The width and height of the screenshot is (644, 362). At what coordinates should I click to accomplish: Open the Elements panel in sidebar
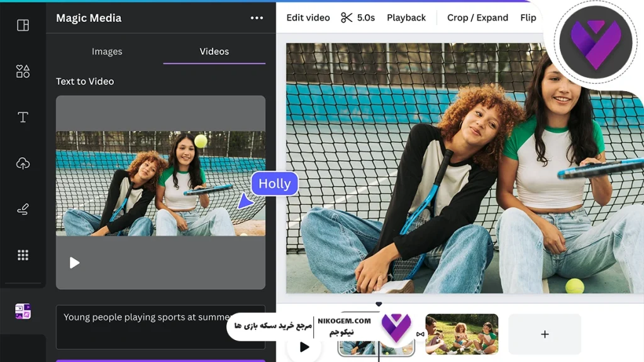coord(23,71)
